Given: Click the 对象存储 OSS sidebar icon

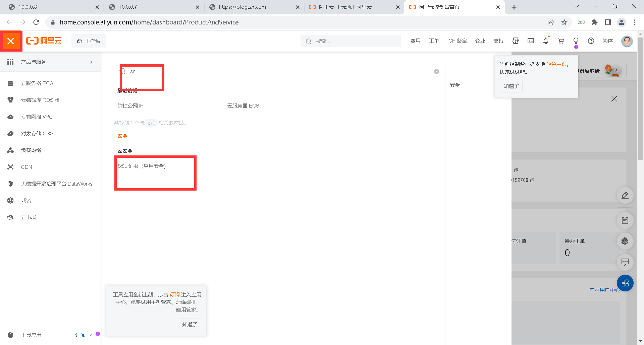Looking at the screenshot, I should [10, 133].
